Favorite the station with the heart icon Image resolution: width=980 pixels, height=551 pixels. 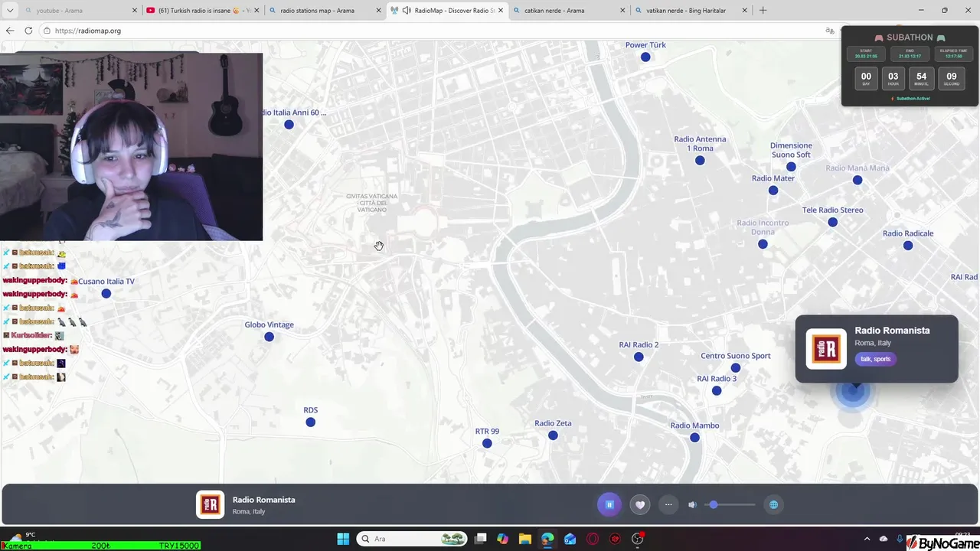pos(640,504)
